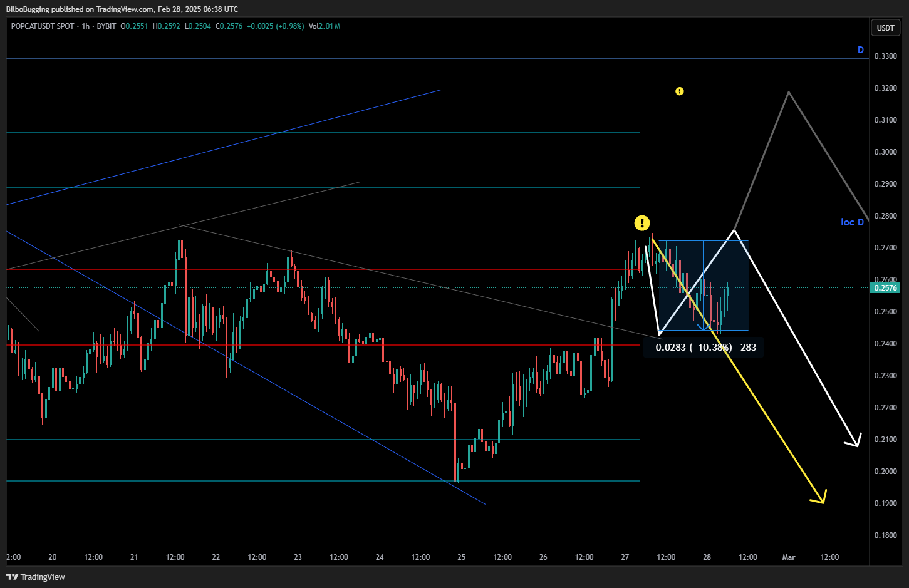Click the BYBIT exchange label in header
Viewport: 909px width, 588px height.
tap(106, 26)
